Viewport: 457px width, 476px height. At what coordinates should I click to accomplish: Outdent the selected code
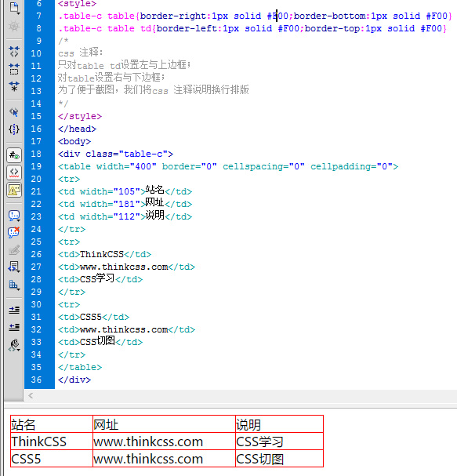point(14,327)
